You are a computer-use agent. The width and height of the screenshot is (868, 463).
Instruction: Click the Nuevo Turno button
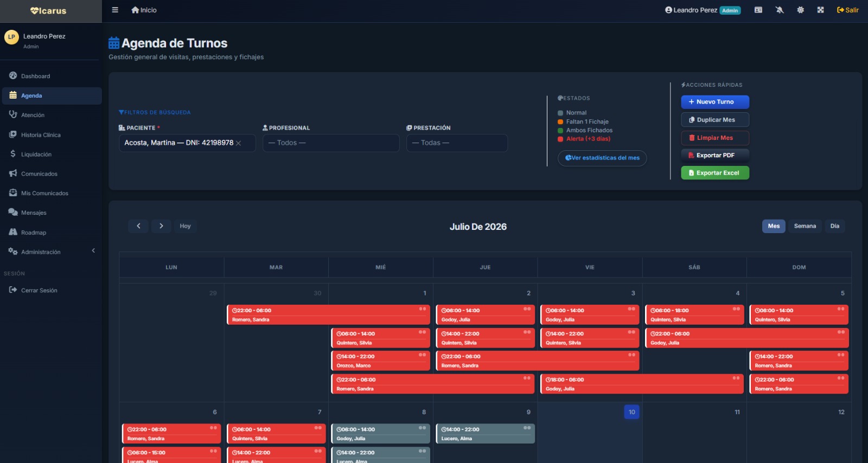pos(715,102)
